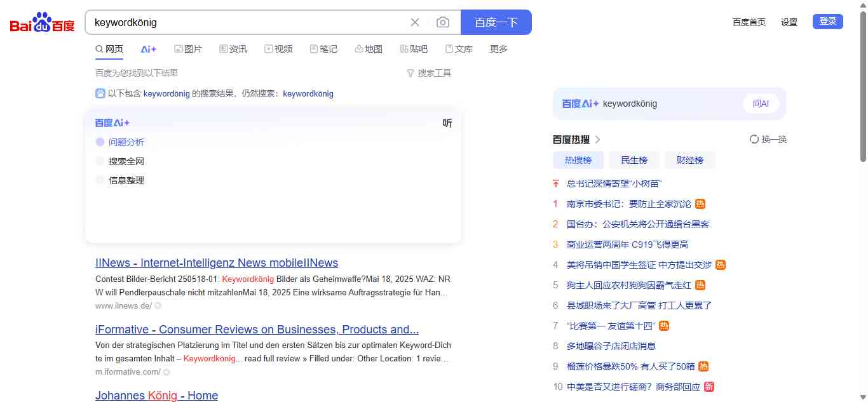The width and height of the screenshot is (868, 402).
Task: Open the 百度首页 link
Action: (x=749, y=22)
